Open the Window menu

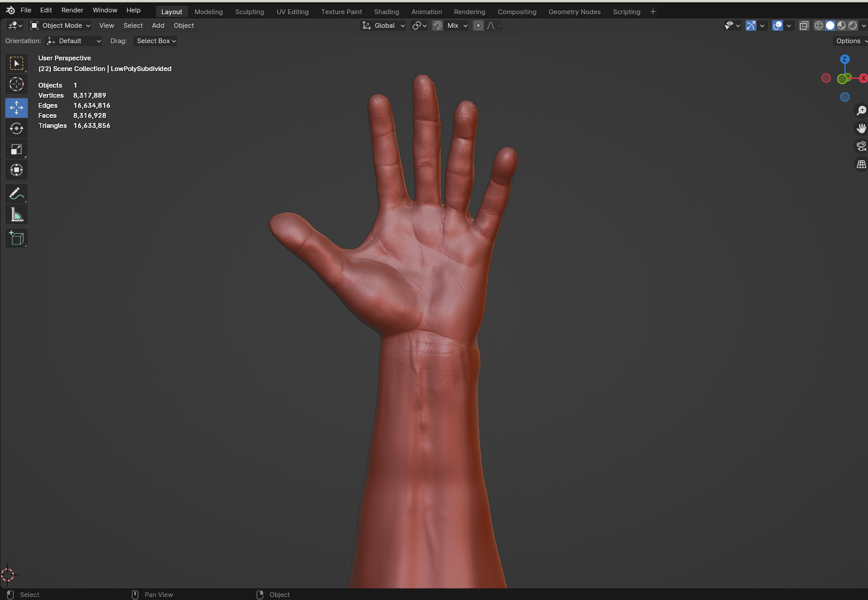point(105,10)
